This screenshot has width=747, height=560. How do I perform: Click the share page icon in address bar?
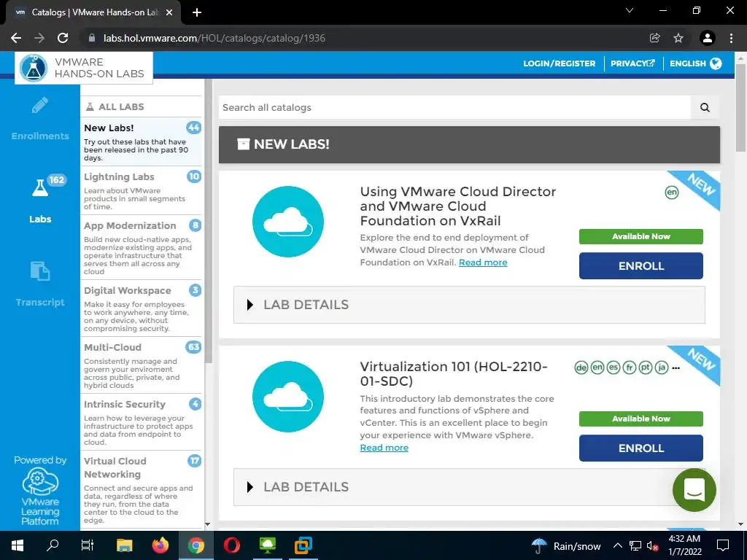(x=654, y=38)
